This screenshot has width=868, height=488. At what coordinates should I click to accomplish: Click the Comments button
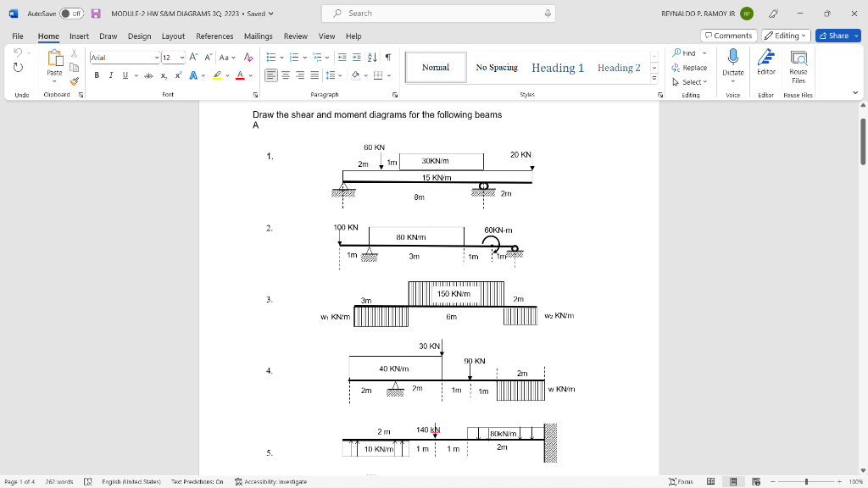click(728, 36)
